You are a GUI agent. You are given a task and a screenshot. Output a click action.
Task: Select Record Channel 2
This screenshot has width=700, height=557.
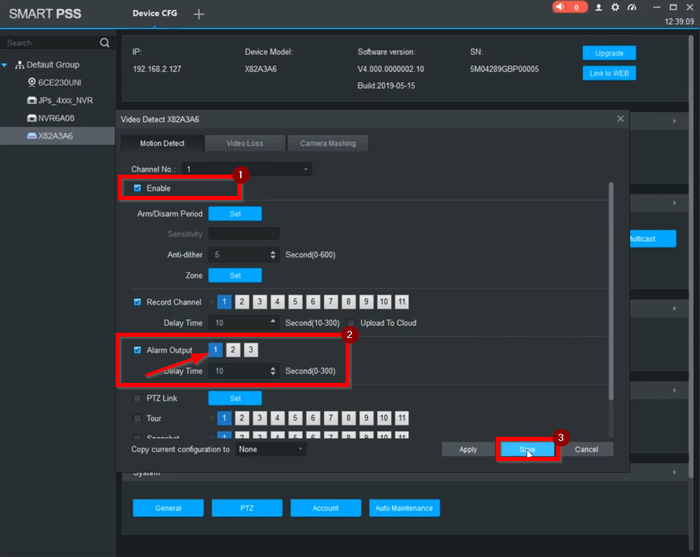(x=242, y=302)
